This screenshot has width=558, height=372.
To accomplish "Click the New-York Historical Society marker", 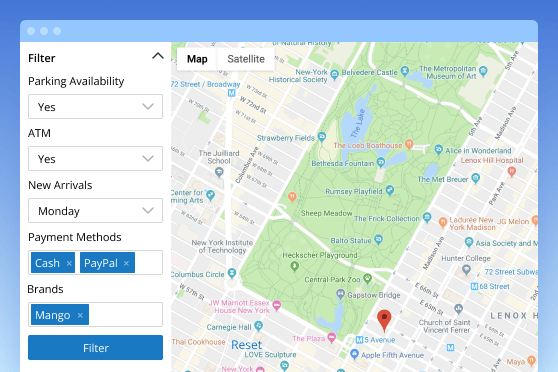I will 334,75.
